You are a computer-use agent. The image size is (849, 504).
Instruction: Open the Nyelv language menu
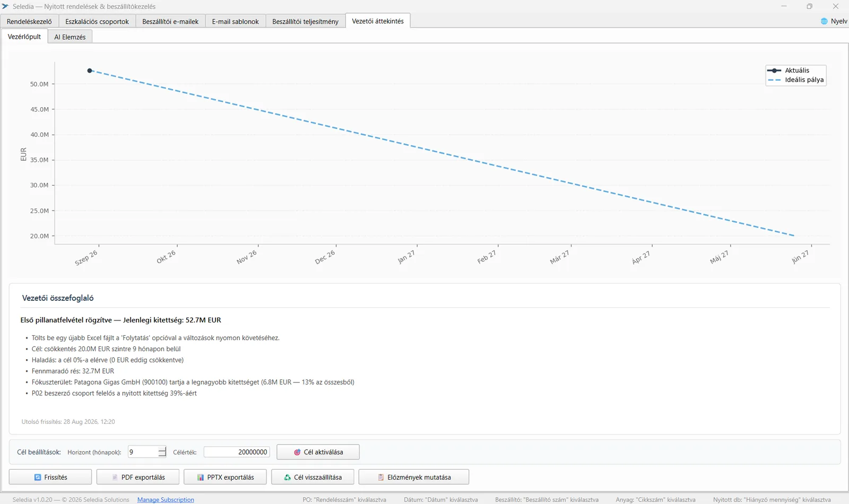pyautogui.click(x=834, y=21)
